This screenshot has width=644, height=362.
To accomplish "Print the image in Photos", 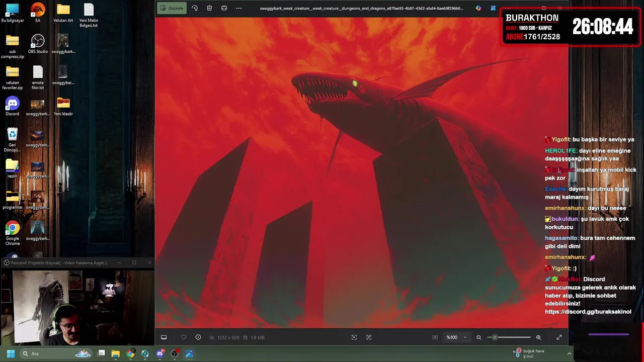I will coord(224,8).
